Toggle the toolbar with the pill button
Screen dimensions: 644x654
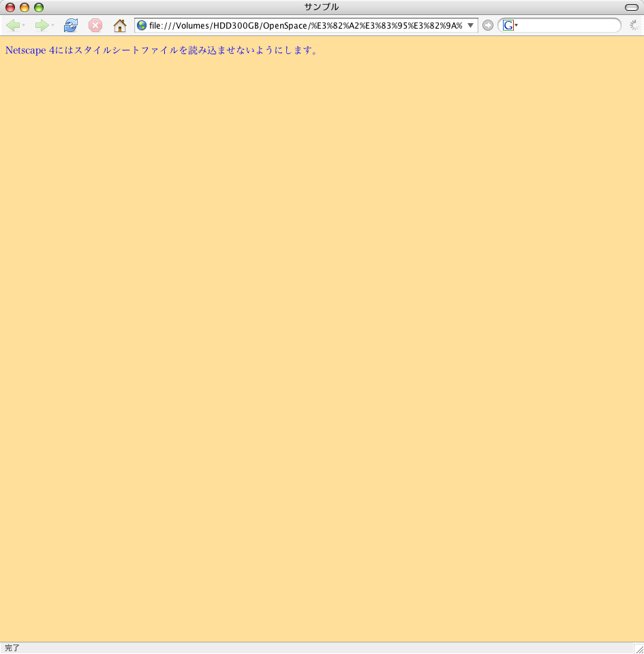tap(632, 7)
